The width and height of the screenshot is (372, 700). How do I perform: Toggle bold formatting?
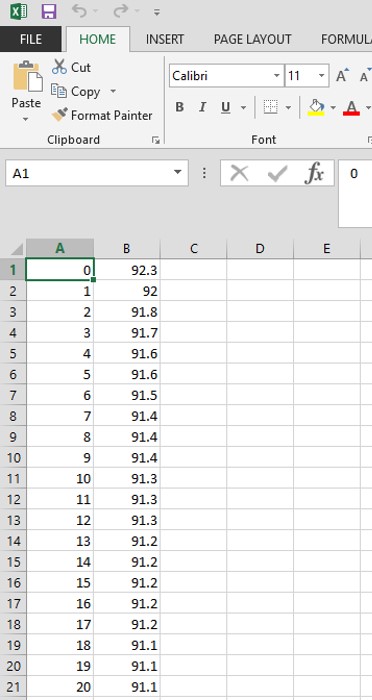pyautogui.click(x=180, y=107)
